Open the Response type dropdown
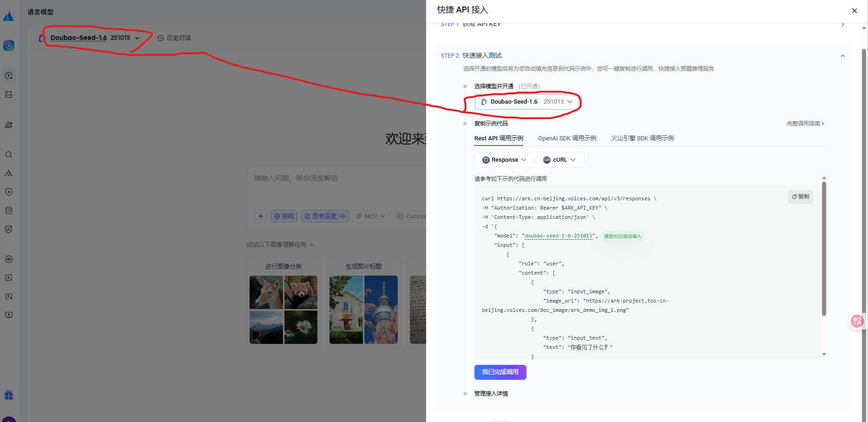The width and height of the screenshot is (868, 422). (504, 160)
